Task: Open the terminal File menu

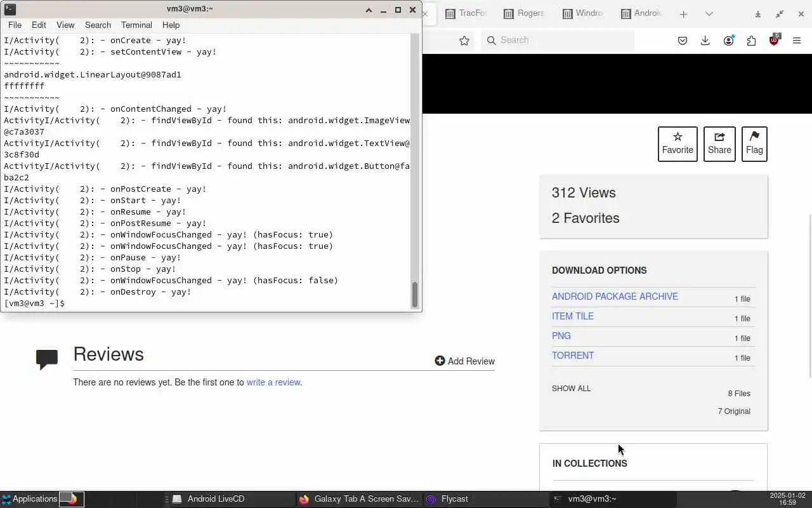Action: [15, 25]
